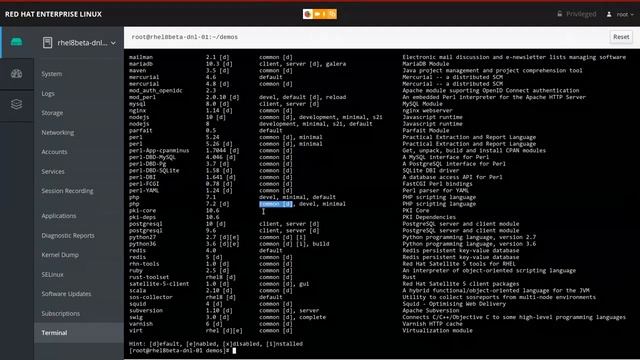Click the 'mysql' module name in terminal
The height and width of the screenshot is (360, 640).
point(138,104)
